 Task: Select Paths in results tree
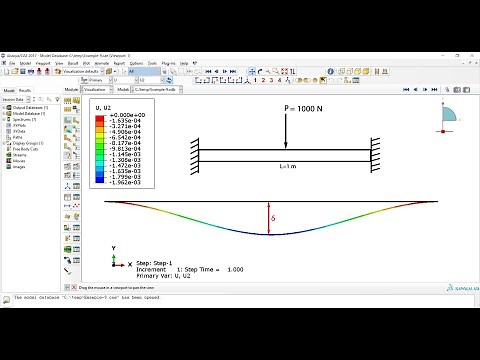[x=17, y=137]
